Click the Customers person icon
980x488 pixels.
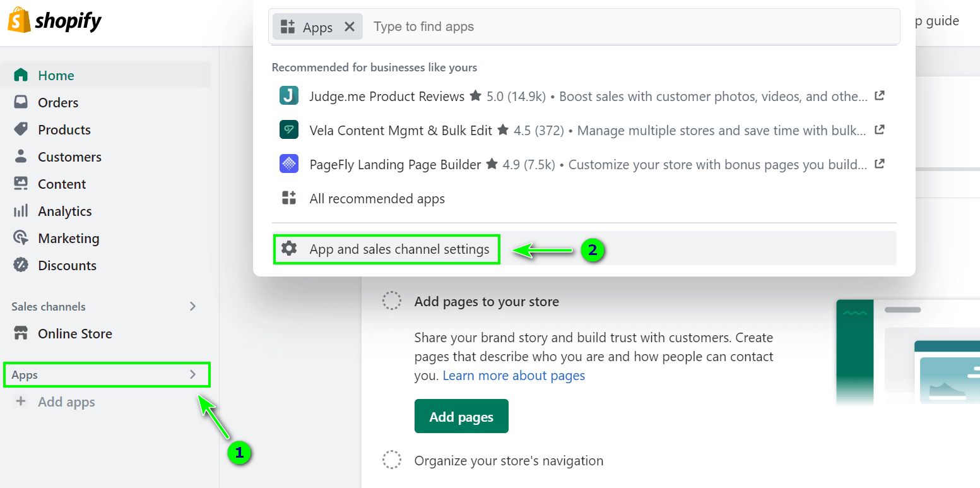click(x=21, y=157)
